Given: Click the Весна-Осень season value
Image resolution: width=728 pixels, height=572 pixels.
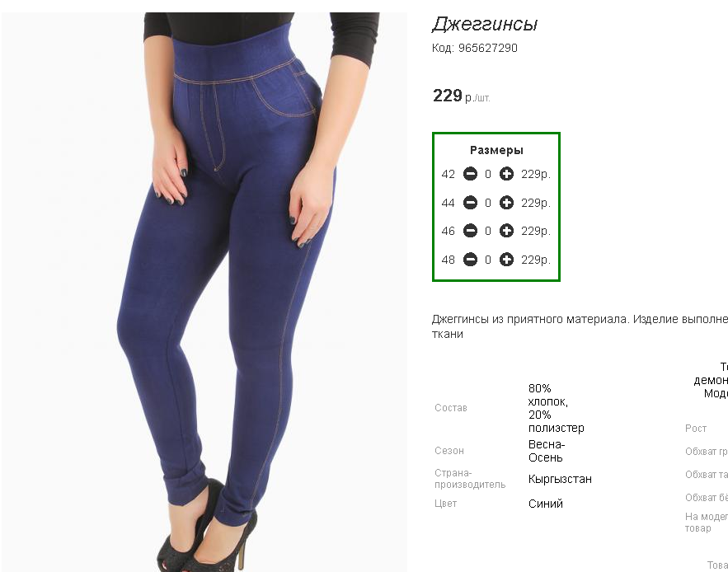Looking at the screenshot, I should [547, 452].
